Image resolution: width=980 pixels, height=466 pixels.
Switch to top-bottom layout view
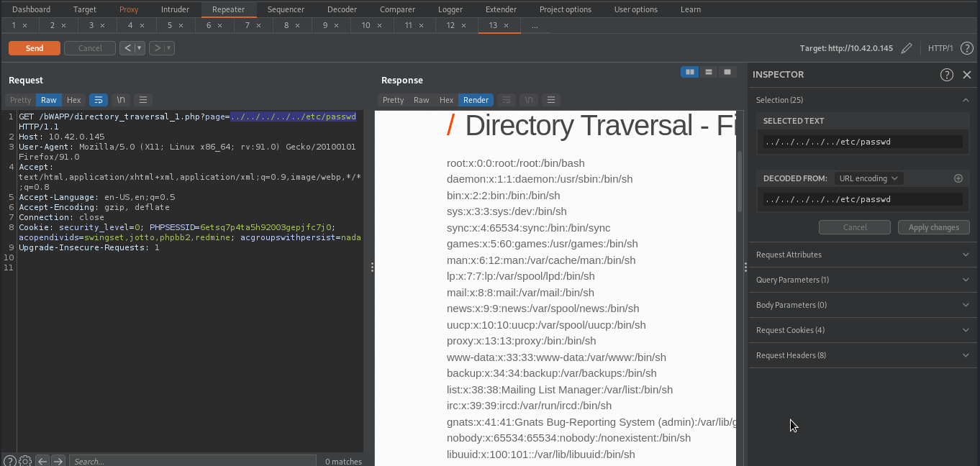[709, 72]
